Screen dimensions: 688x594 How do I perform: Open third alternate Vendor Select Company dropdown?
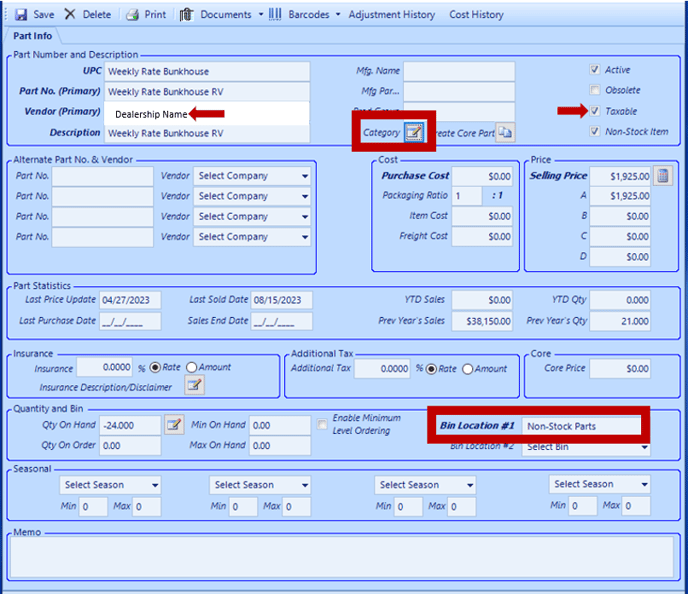point(252,216)
